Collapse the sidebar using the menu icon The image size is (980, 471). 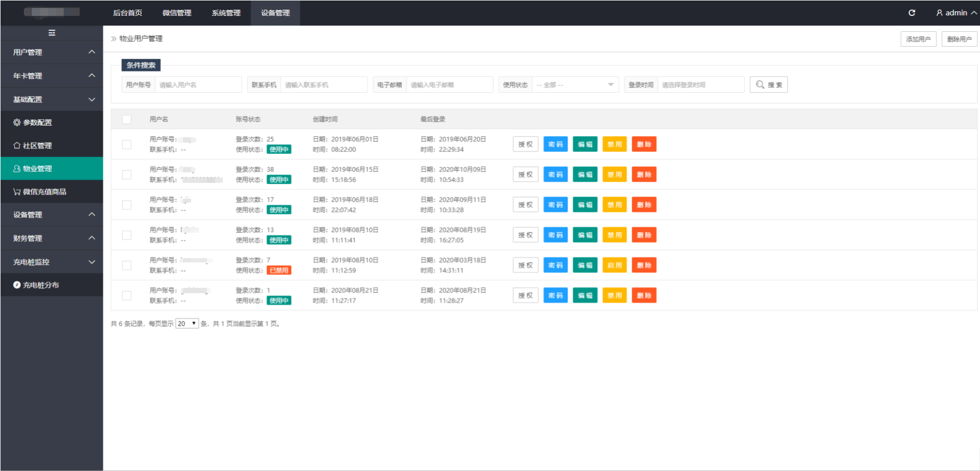[51, 33]
